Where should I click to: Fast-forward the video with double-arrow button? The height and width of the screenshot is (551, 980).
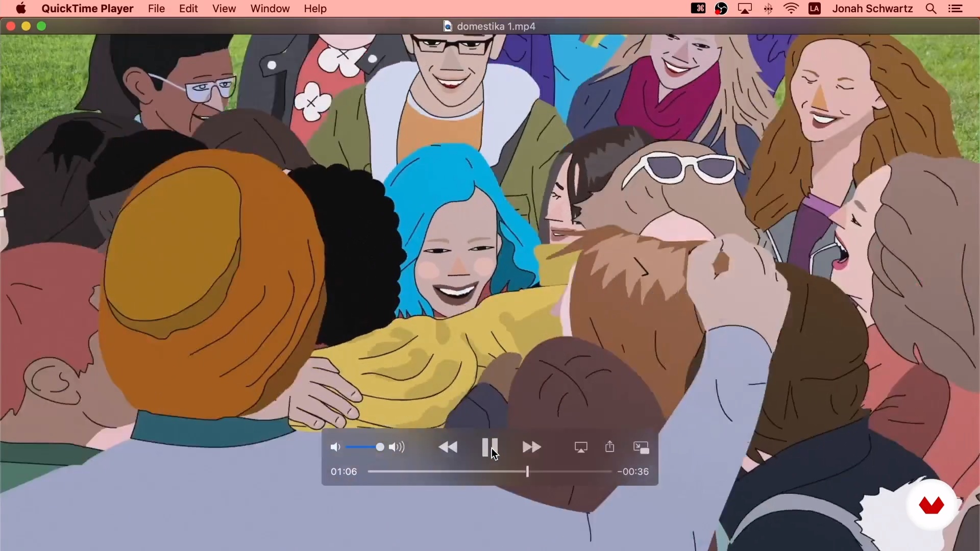point(532,447)
